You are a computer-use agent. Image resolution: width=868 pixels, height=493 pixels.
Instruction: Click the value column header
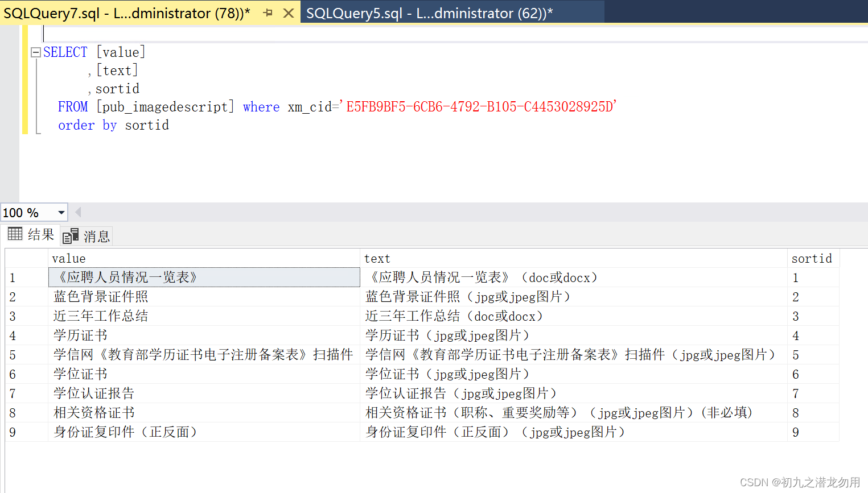[x=204, y=259]
